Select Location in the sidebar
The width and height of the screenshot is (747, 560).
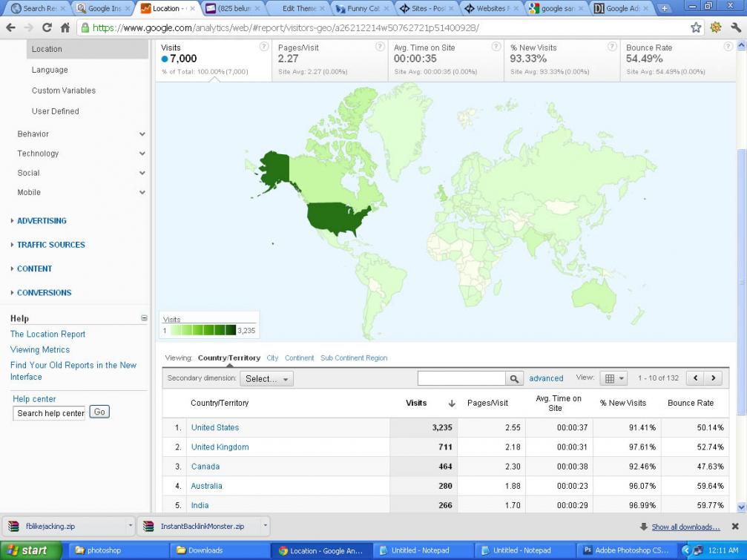[88, 49]
